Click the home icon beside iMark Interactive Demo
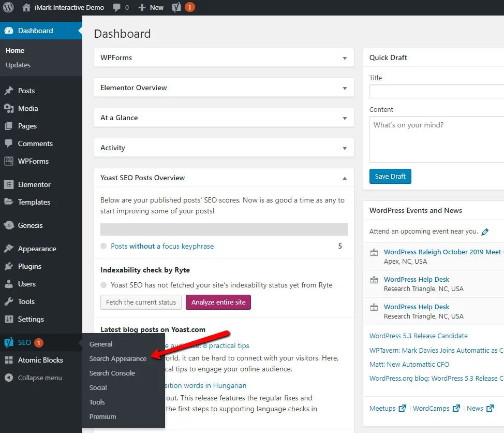The image size is (504, 433). tap(26, 7)
